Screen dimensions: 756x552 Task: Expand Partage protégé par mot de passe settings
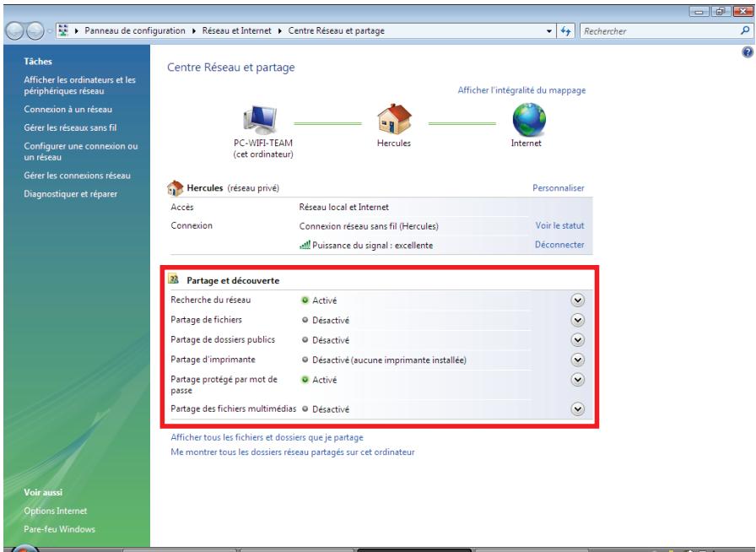577,380
